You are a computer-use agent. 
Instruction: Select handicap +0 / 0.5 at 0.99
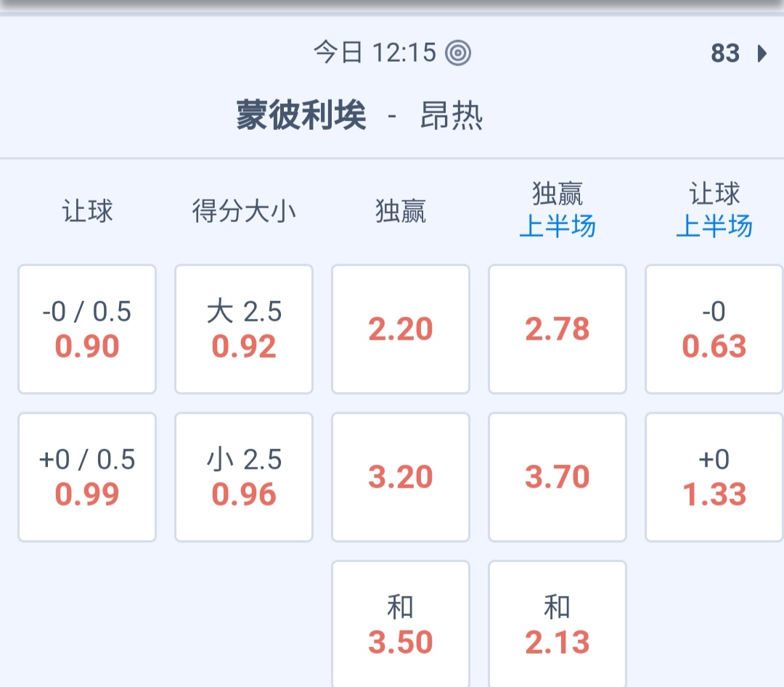(87, 477)
